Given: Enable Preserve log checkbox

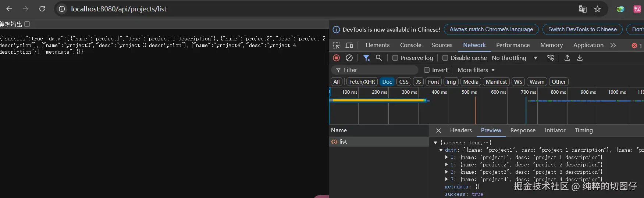Looking at the screenshot, I should pyautogui.click(x=395, y=58).
